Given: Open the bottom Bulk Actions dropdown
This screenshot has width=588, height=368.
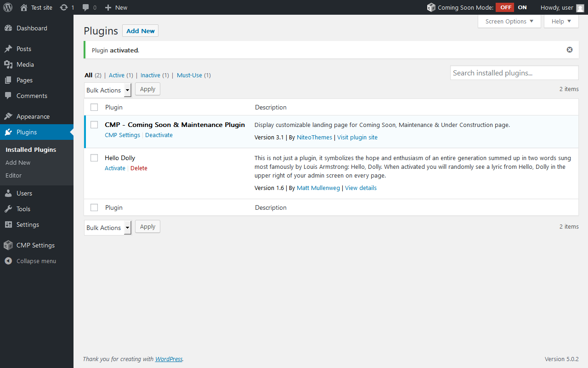Looking at the screenshot, I should click(x=108, y=228).
